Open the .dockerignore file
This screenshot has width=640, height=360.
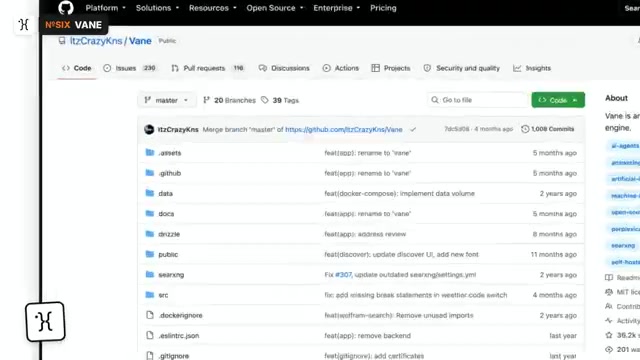[x=180, y=315]
